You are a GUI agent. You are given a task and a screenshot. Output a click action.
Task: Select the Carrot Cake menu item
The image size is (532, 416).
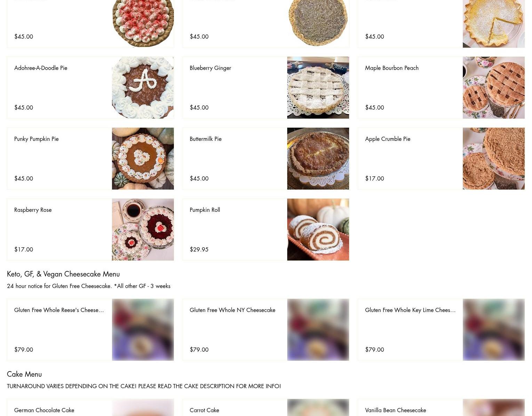(x=204, y=410)
